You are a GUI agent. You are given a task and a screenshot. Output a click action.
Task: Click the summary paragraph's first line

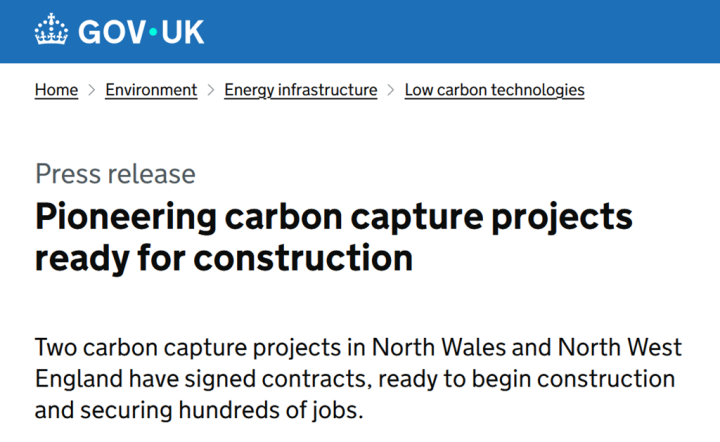click(x=358, y=349)
